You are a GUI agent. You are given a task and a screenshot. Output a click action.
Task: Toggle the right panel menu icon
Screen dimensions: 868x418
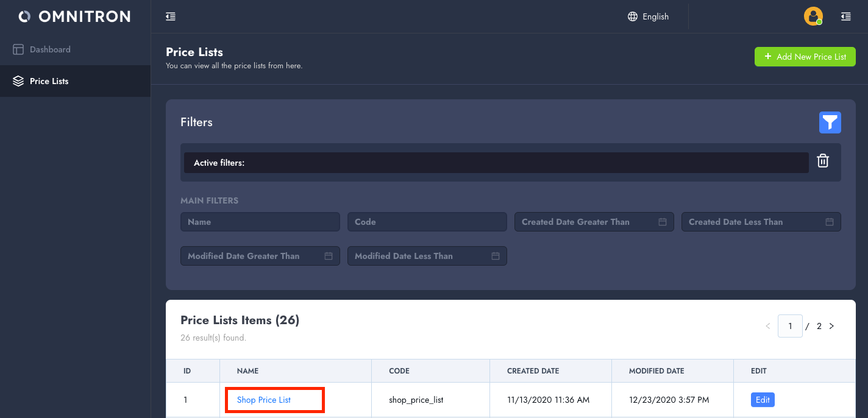coord(845,16)
